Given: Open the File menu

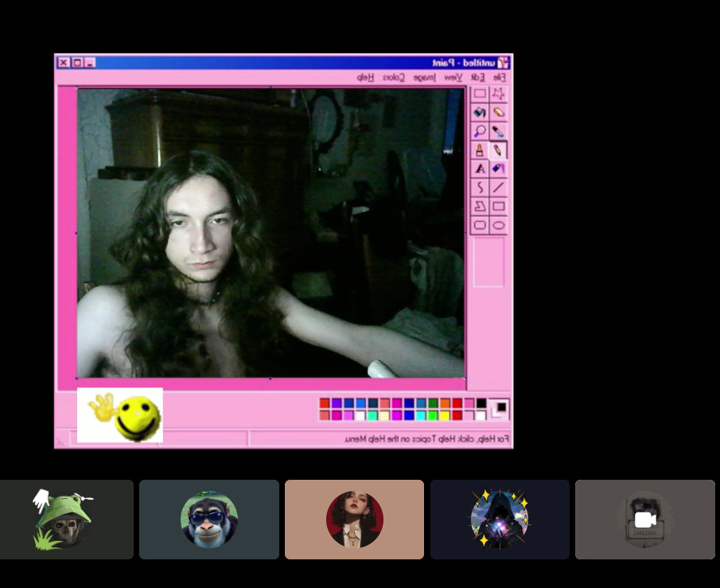Looking at the screenshot, I should 498,77.
